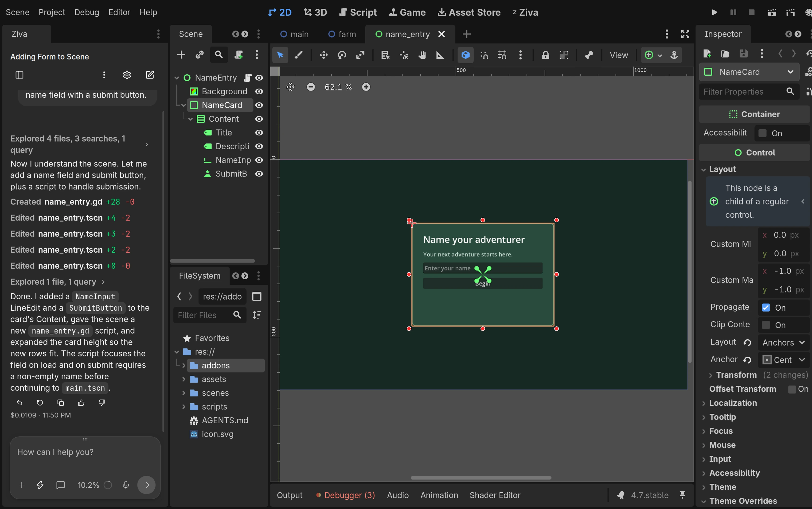Collapse the Content node in scene tree
The height and width of the screenshot is (509, 812).
coord(191,119)
